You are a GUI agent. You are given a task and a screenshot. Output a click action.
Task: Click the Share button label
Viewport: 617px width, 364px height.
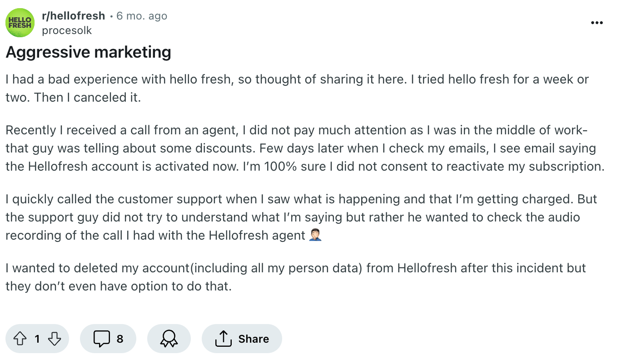tap(254, 339)
